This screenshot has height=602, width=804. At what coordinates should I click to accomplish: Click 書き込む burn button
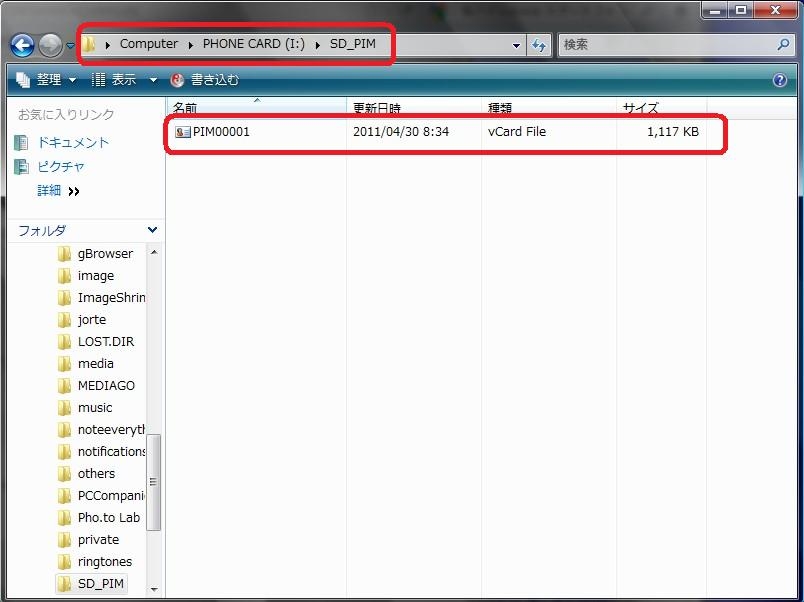205,79
